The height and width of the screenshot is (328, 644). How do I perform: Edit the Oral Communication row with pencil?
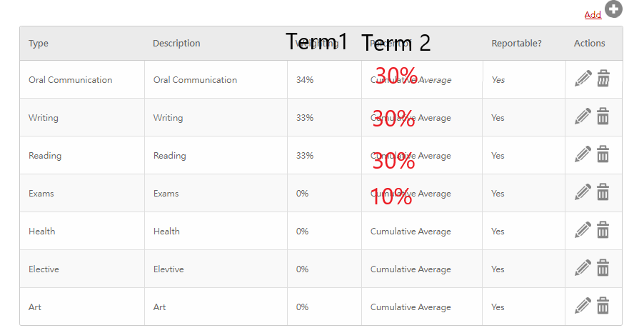pyautogui.click(x=583, y=78)
